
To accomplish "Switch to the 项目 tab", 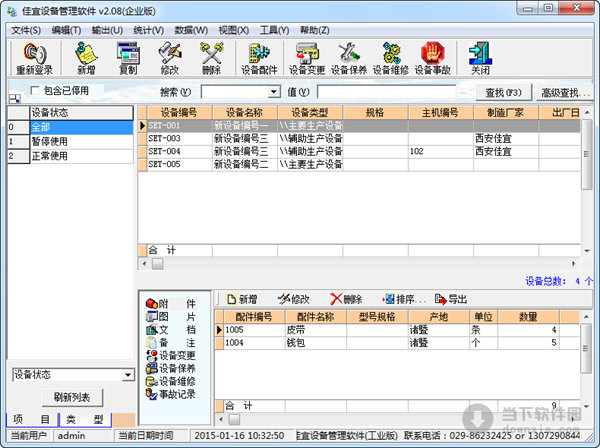I will tap(32, 420).
